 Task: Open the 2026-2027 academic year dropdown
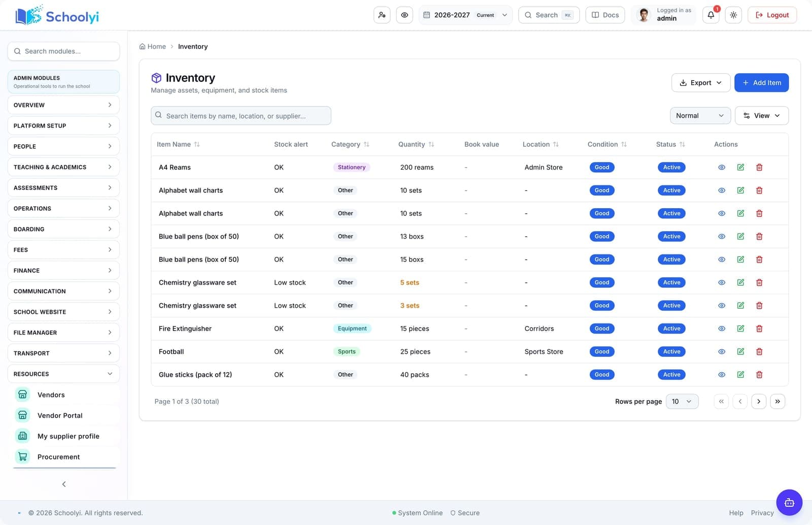pos(465,15)
